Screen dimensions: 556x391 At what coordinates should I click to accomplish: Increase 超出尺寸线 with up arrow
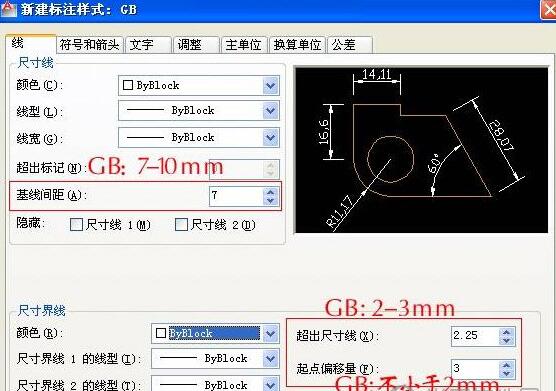coord(506,332)
